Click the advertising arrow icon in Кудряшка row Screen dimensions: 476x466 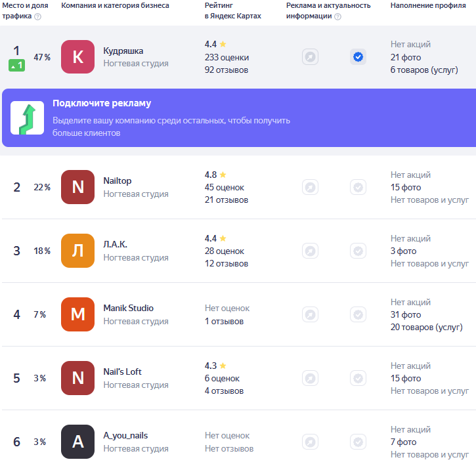310,56
